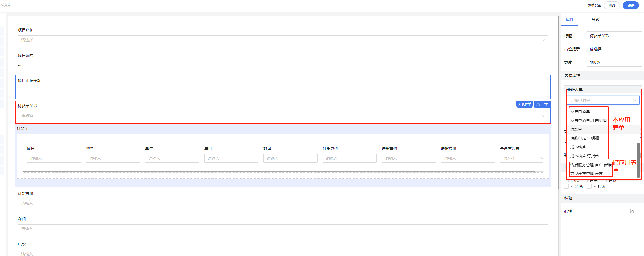Screen dimensions: 644x256
Task: Switch to the 属性 tab
Action: 569,20
